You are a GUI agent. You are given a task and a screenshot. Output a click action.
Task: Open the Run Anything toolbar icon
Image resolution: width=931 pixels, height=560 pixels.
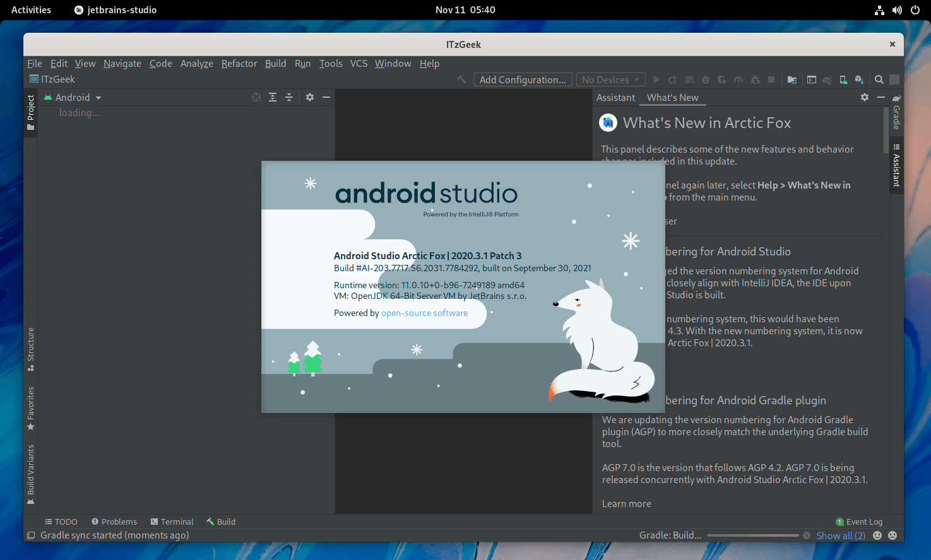point(812,79)
